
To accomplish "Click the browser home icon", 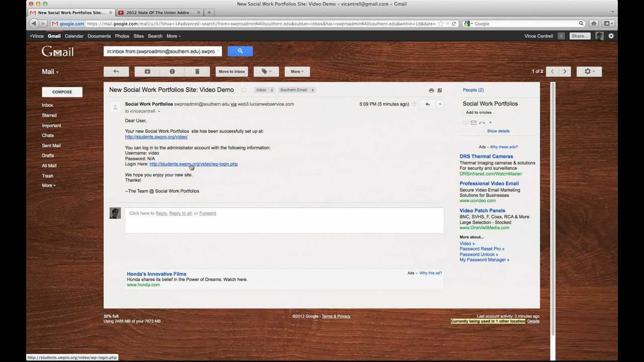I will pyautogui.click(x=594, y=24).
